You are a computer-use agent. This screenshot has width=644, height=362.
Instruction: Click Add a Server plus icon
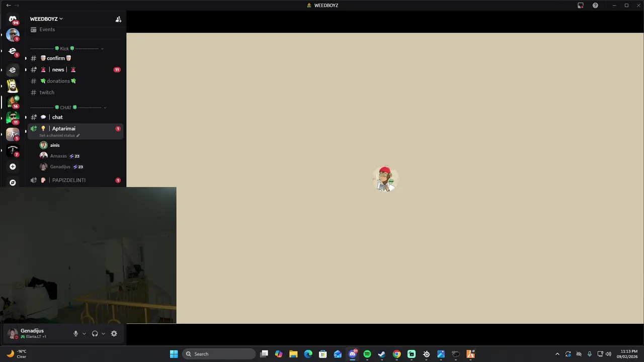pos(13,166)
